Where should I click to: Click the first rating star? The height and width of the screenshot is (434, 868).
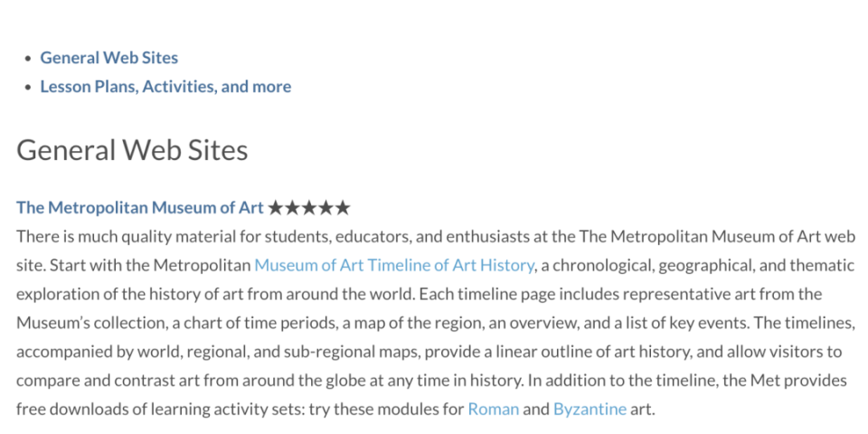[x=277, y=208]
